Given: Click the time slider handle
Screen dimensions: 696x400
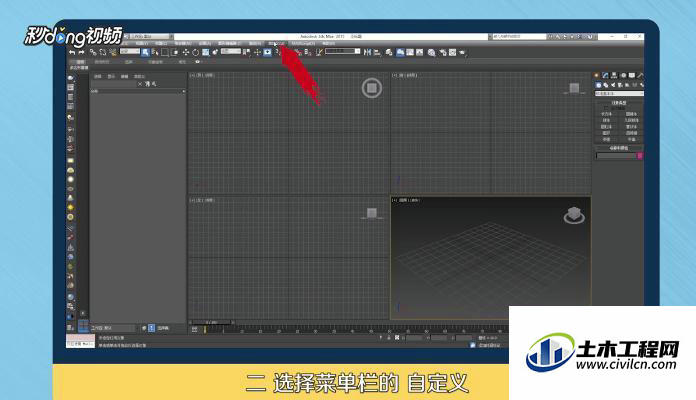Looking at the screenshot, I should click(x=212, y=322).
